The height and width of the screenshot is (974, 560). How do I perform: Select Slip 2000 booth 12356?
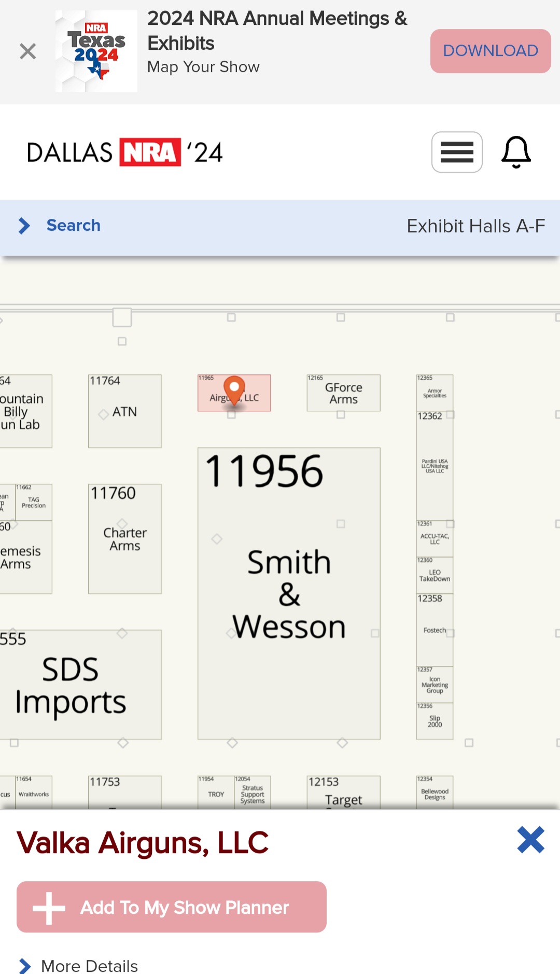(x=435, y=721)
